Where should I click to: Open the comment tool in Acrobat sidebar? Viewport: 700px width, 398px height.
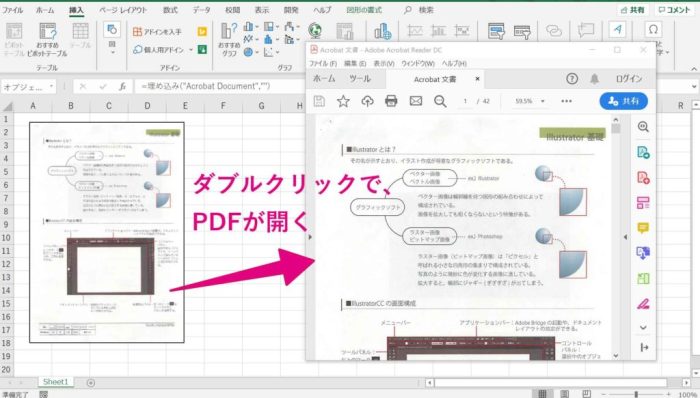click(643, 228)
